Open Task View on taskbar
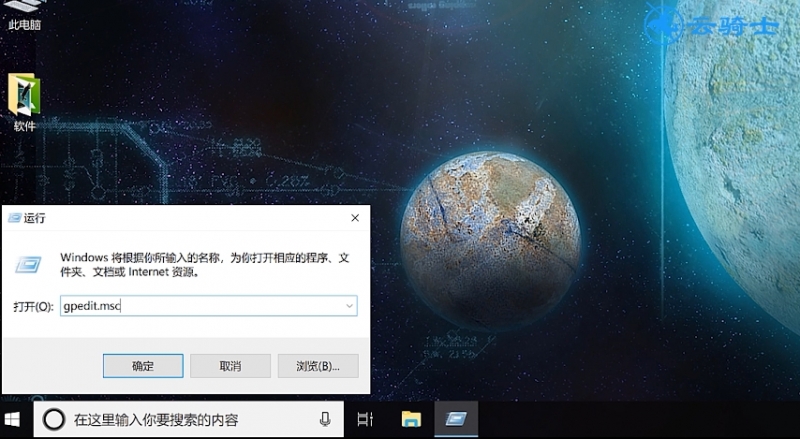This screenshot has width=800, height=439. pos(365,420)
